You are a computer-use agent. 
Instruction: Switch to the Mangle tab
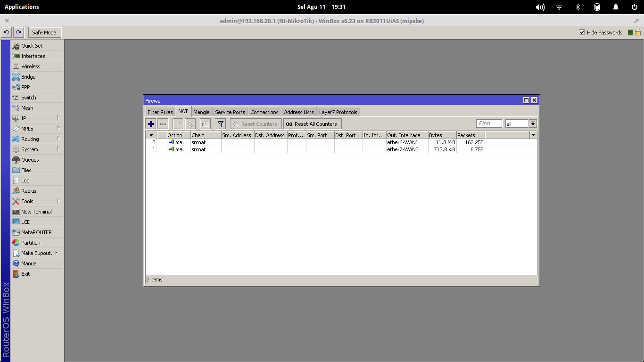pyautogui.click(x=201, y=112)
